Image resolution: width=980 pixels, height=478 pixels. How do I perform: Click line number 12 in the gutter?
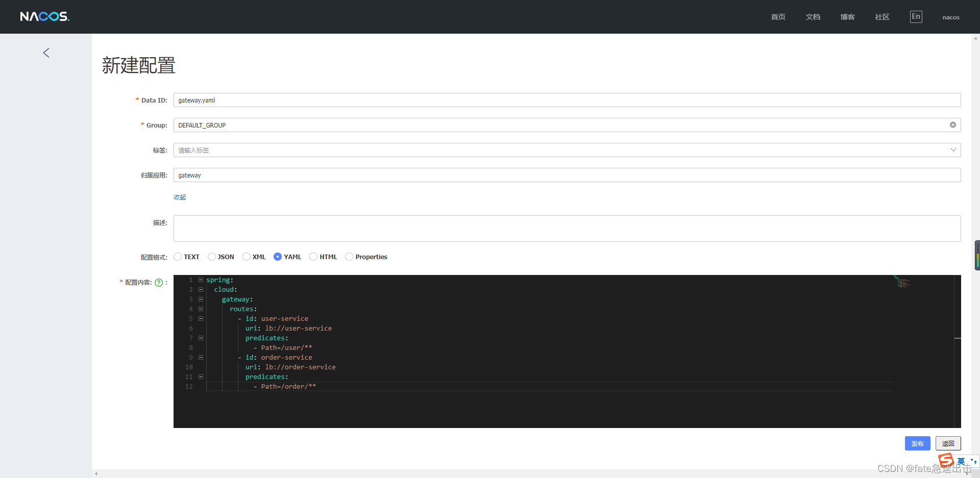[189, 387]
